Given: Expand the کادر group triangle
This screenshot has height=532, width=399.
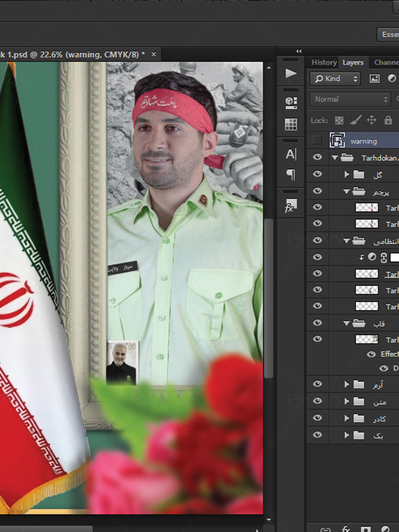Looking at the screenshot, I should pos(346,418).
